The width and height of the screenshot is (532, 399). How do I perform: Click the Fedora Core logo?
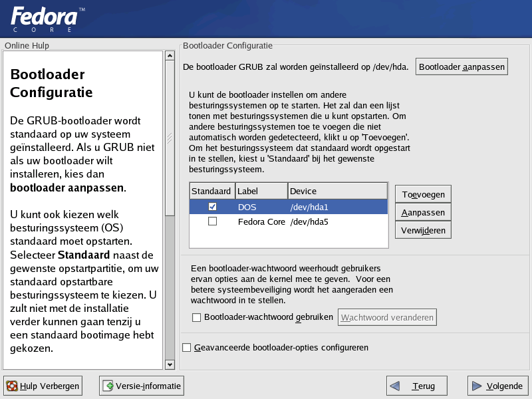47,19
